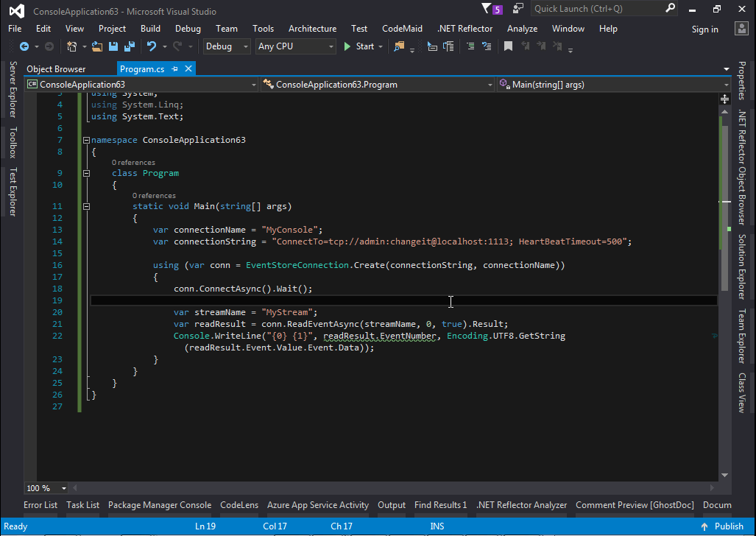756x536 pixels.
Task: Open the Error List panel tab
Action: 40,504
